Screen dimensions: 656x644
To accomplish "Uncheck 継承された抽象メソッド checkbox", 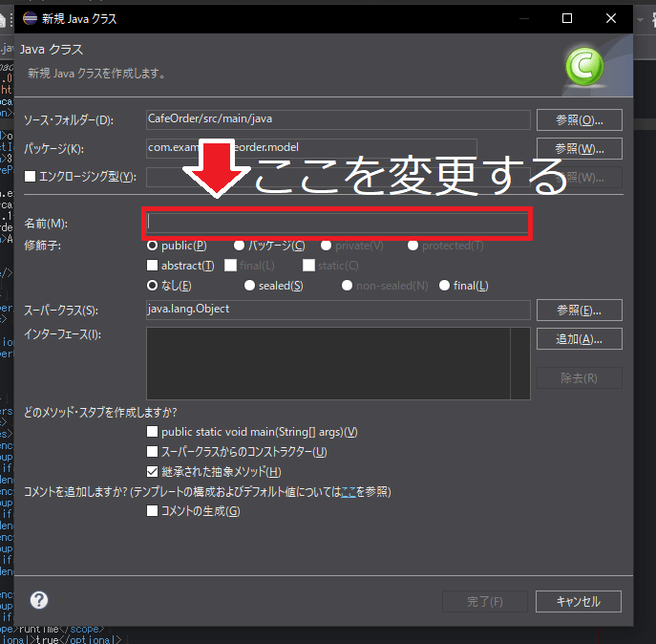I will coord(153,472).
